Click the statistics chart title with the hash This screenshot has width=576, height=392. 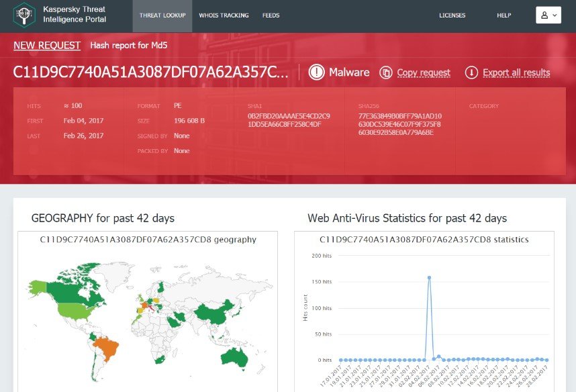click(x=424, y=240)
